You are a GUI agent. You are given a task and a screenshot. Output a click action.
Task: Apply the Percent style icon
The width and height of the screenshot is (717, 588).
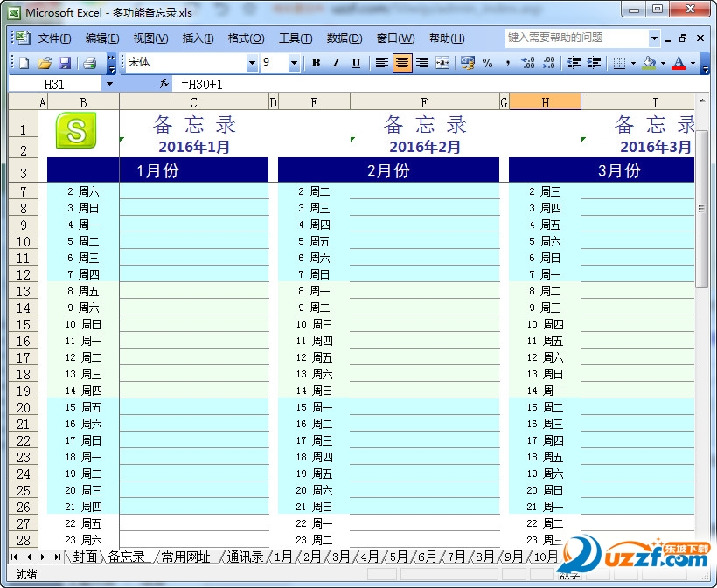[x=487, y=63]
